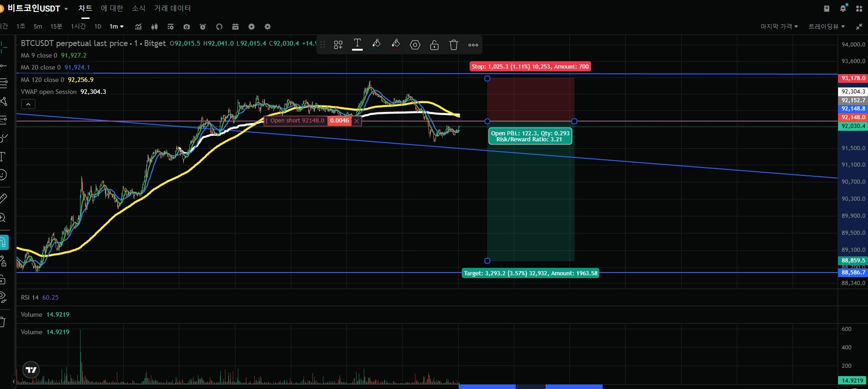Click the TradingView logo on the chart
Image resolution: width=868 pixels, height=389 pixels.
31,369
